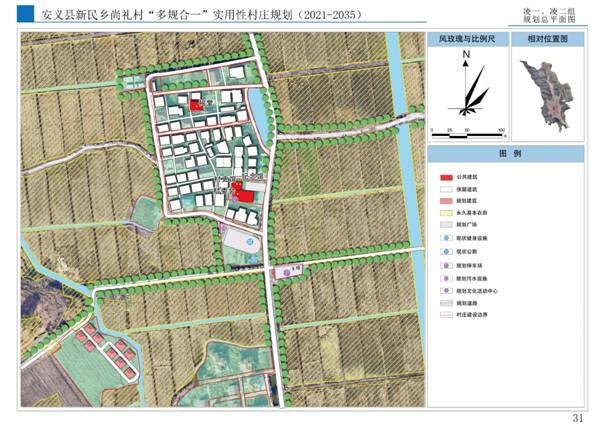Image resolution: width=602 pixels, height=425 pixels.
Task: Click the 规划污水设施 purple dot legend icon
Action: tap(446, 278)
